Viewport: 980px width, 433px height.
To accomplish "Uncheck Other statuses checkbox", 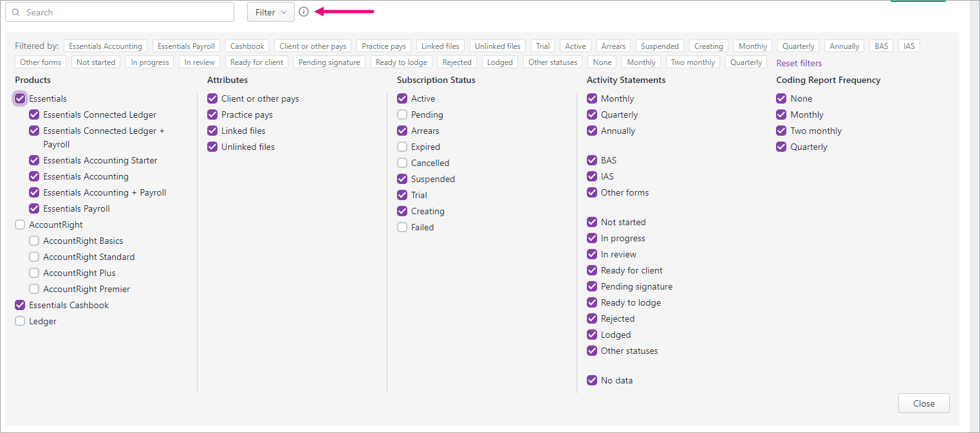I will (592, 351).
